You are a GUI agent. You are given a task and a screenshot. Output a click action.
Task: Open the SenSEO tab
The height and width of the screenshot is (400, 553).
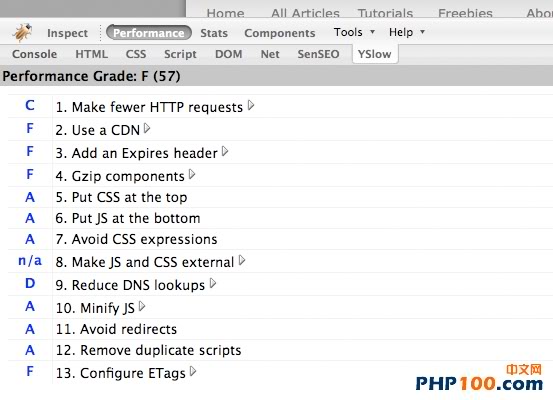click(x=318, y=54)
